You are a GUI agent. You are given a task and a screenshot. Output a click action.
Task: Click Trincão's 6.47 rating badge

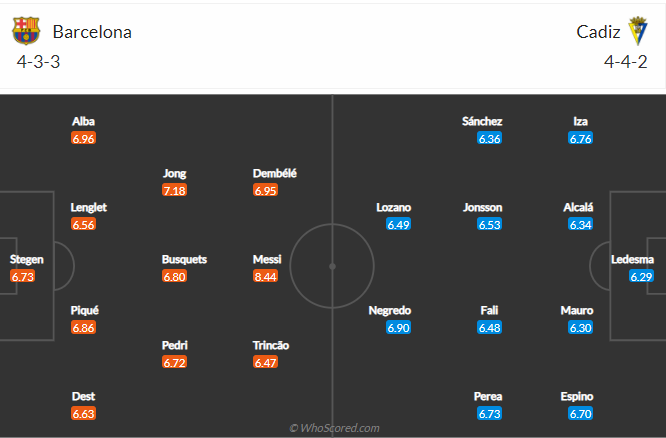(x=266, y=362)
